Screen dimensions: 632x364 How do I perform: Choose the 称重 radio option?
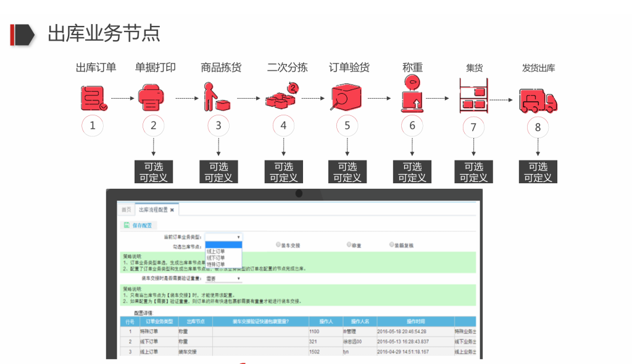tap(349, 245)
